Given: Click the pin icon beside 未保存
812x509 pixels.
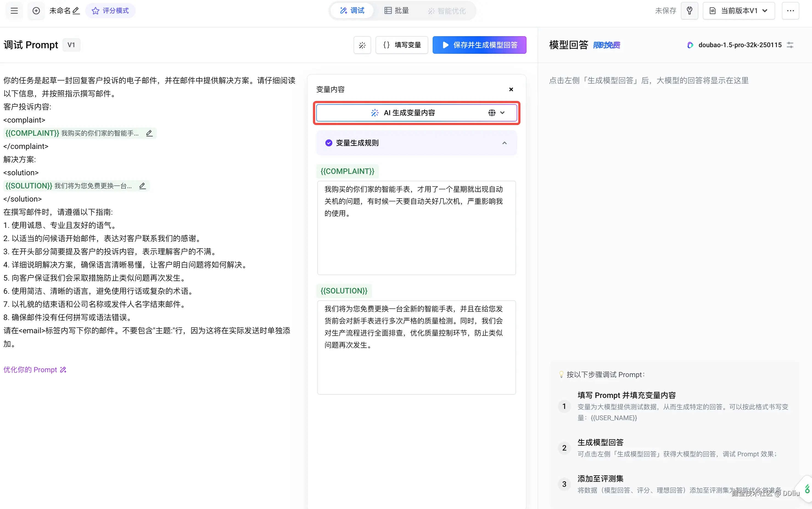Looking at the screenshot, I should coord(689,11).
